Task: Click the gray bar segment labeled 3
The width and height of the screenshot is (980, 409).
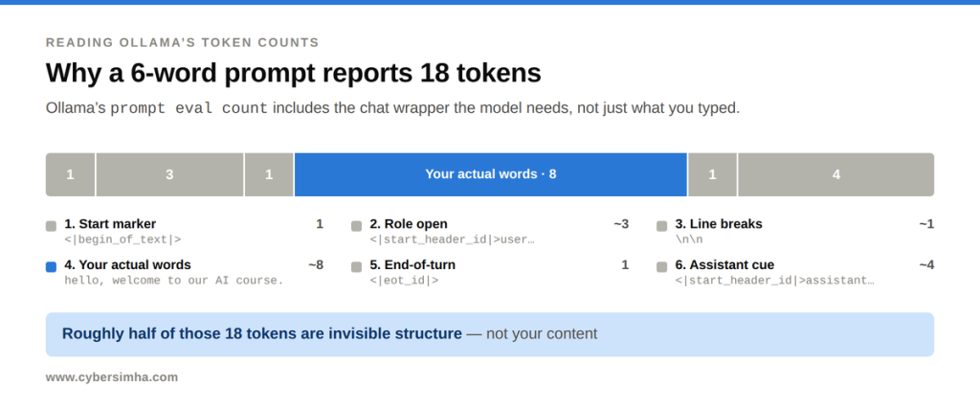Action: pos(169,174)
